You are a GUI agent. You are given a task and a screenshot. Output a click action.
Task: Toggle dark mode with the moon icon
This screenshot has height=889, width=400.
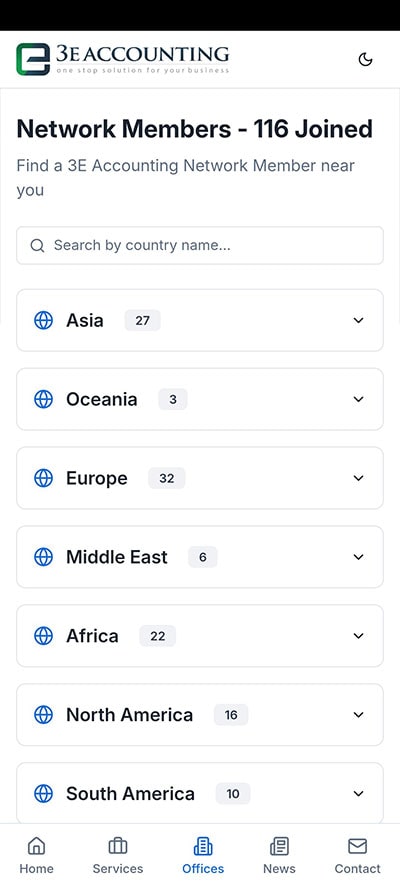[365, 60]
